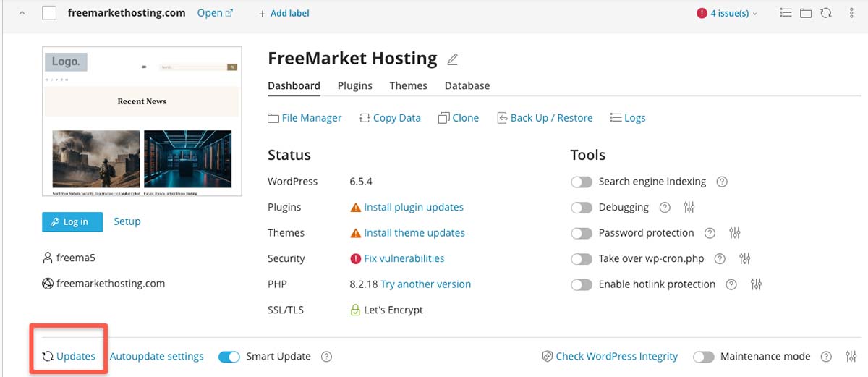Click the refresh icon in the header

(x=825, y=13)
